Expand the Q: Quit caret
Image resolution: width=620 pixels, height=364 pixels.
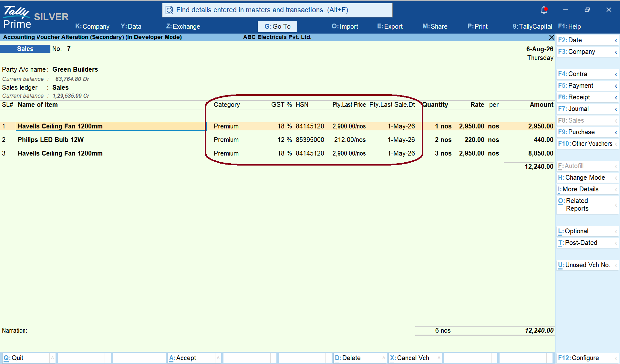tap(52, 358)
